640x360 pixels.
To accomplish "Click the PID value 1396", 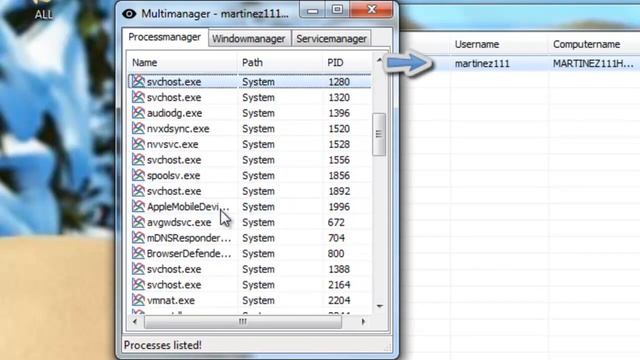I will point(339,113).
